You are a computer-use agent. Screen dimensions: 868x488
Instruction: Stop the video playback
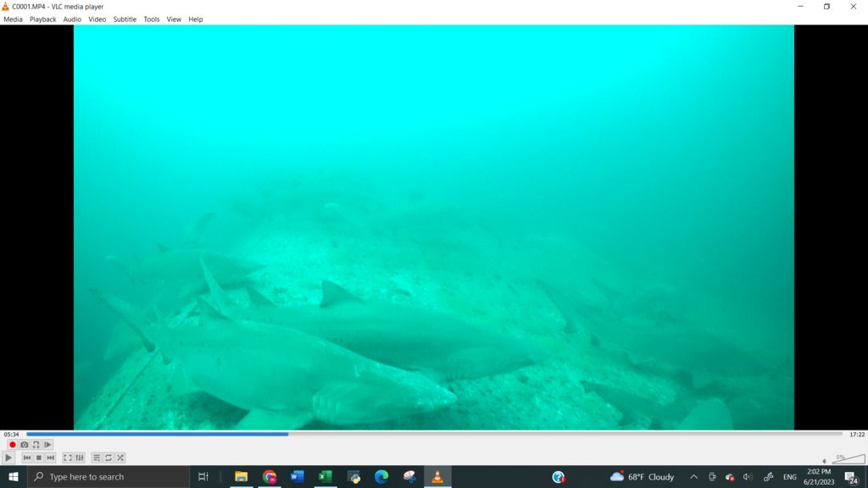click(38, 457)
